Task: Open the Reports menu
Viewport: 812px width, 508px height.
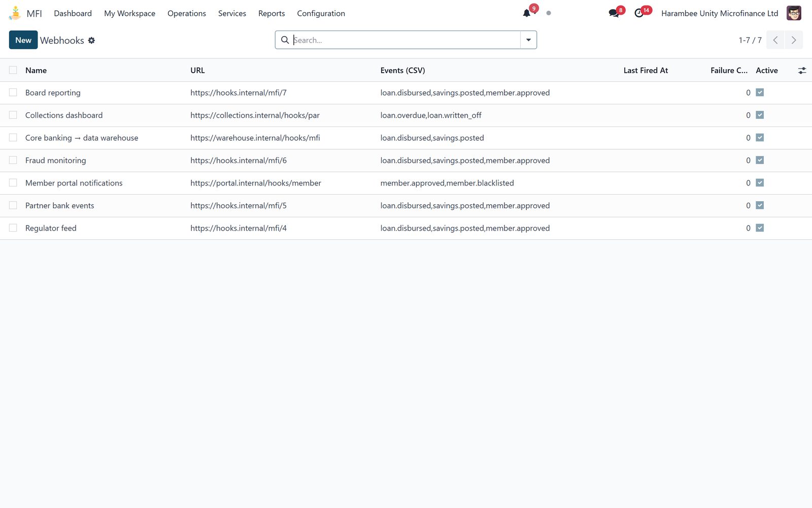Action: [272, 13]
